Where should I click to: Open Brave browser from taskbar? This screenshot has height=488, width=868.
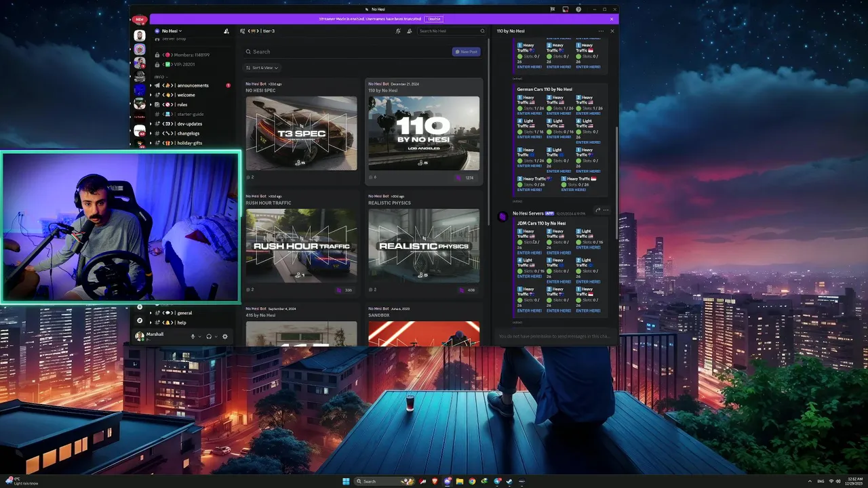(x=435, y=481)
